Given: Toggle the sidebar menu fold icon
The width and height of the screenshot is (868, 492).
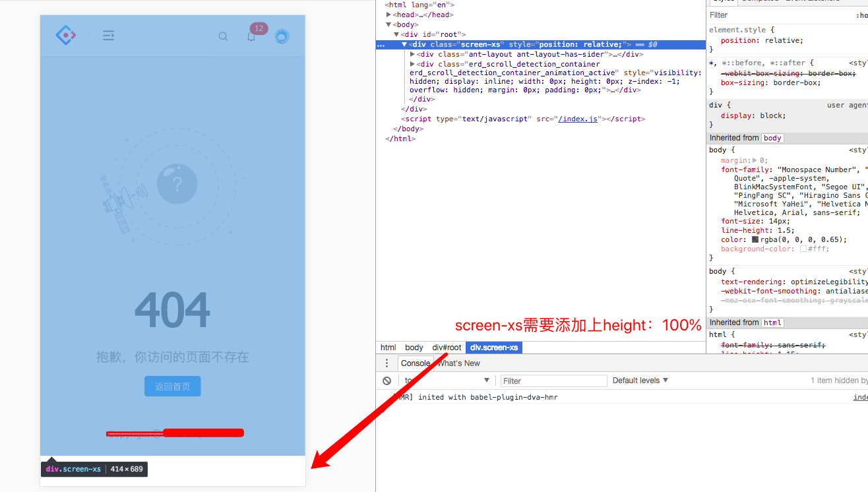Looking at the screenshot, I should pos(109,36).
